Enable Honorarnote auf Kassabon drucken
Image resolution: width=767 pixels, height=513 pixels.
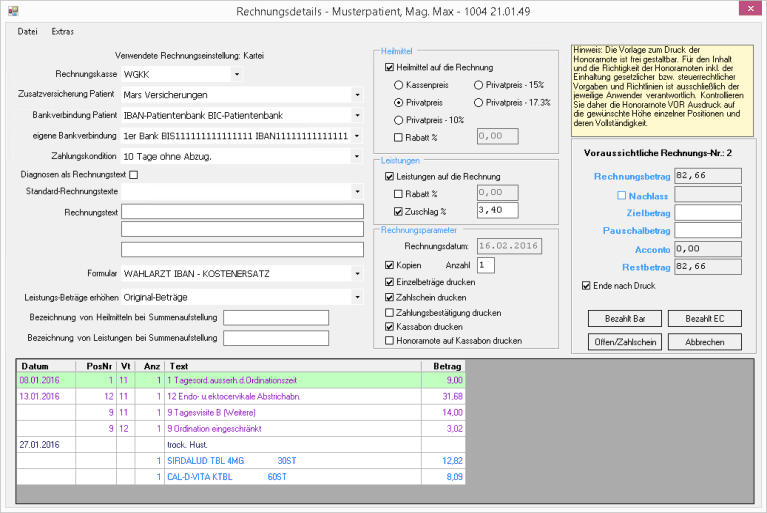[x=389, y=341]
